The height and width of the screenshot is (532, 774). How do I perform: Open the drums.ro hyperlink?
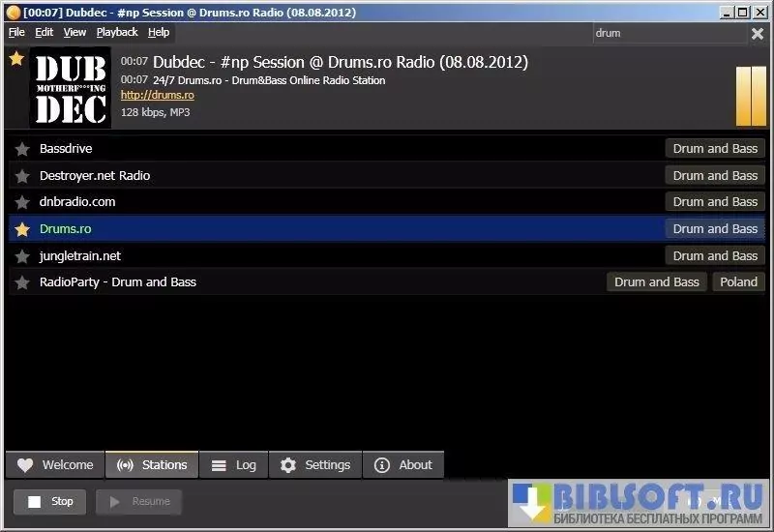(157, 95)
